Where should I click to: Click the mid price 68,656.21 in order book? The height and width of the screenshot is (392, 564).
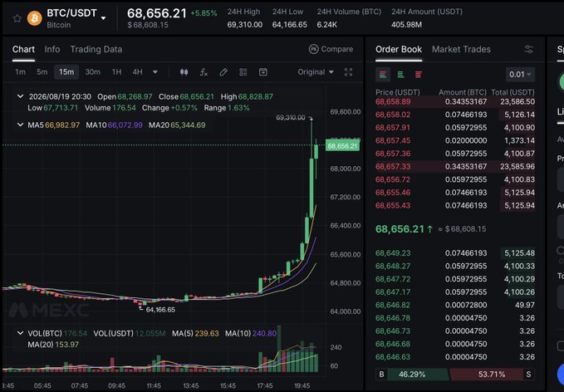pos(400,229)
